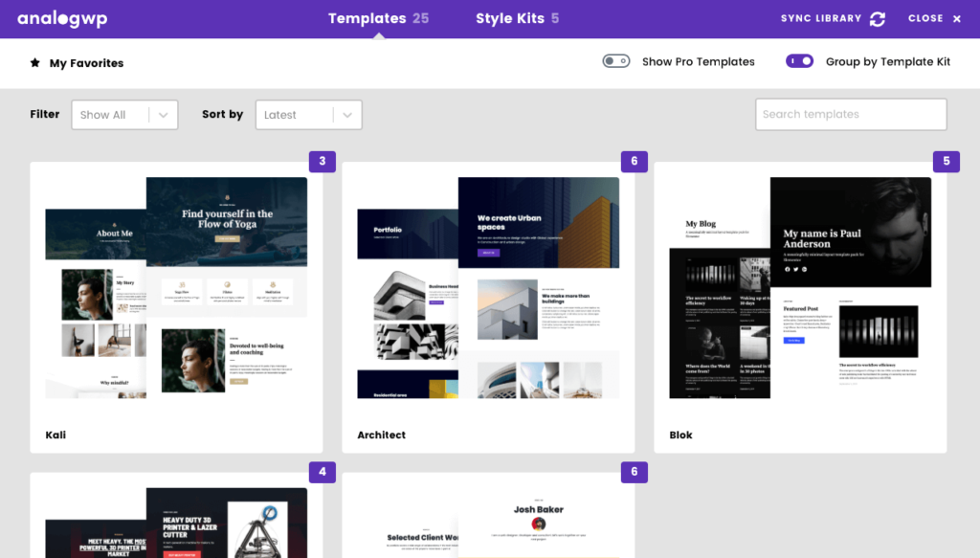Click the count badge 3 on Kali
The image size is (980, 558).
(323, 161)
